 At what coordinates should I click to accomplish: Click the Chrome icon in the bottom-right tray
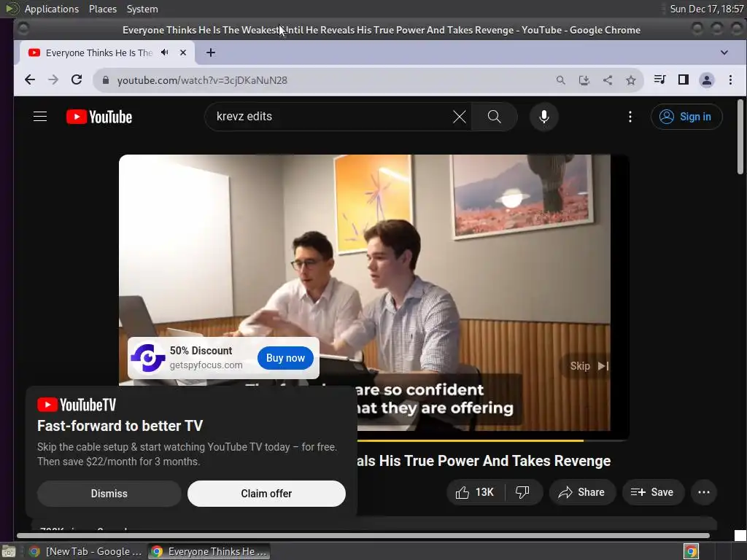coord(691,551)
